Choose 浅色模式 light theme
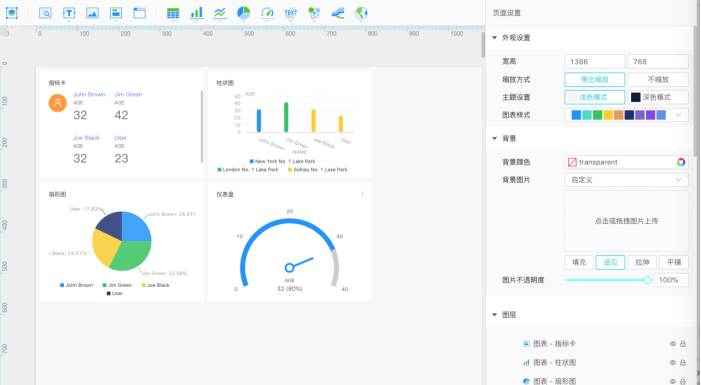This screenshot has height=385, width=701. point(595,97)
